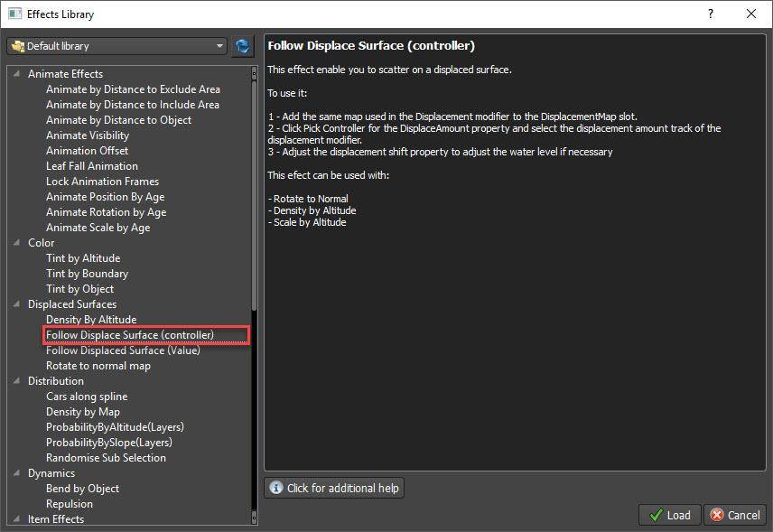Collapse the Displaced Surfaces group

click(16, 304)
